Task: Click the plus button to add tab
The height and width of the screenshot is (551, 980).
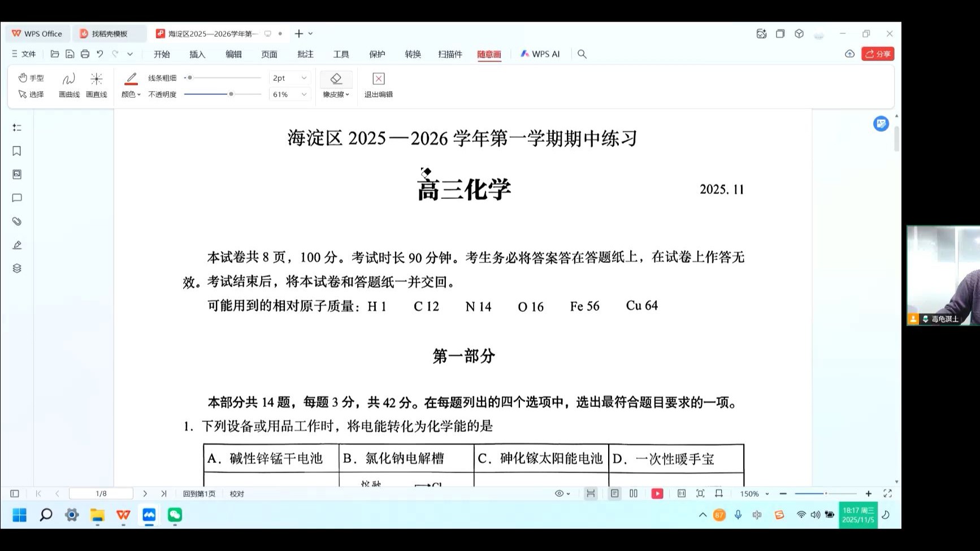Action: click(299, 34)
